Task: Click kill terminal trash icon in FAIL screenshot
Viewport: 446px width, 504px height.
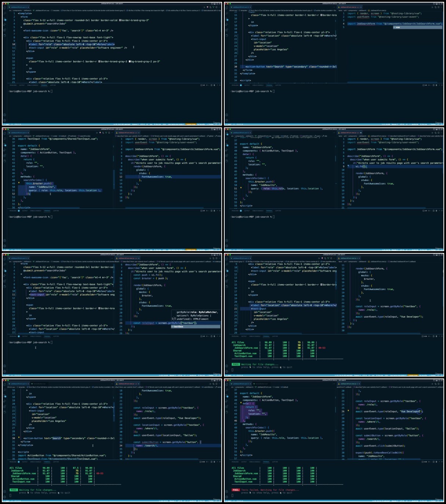Action: [436, 462]
